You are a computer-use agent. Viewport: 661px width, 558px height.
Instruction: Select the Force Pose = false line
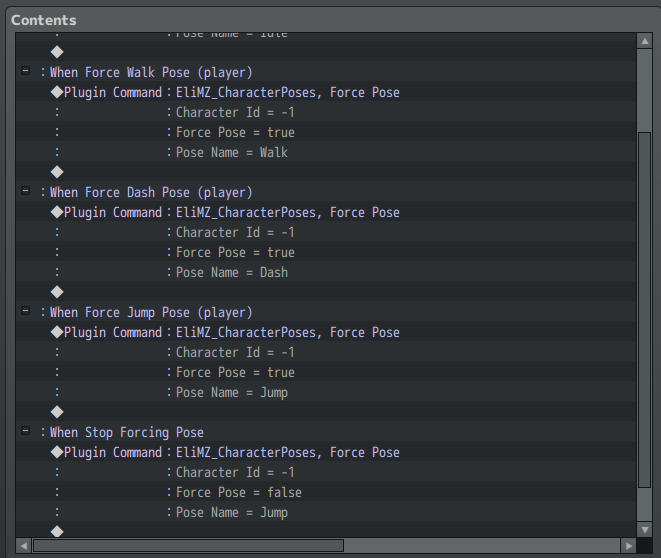(x=238, y=492)
